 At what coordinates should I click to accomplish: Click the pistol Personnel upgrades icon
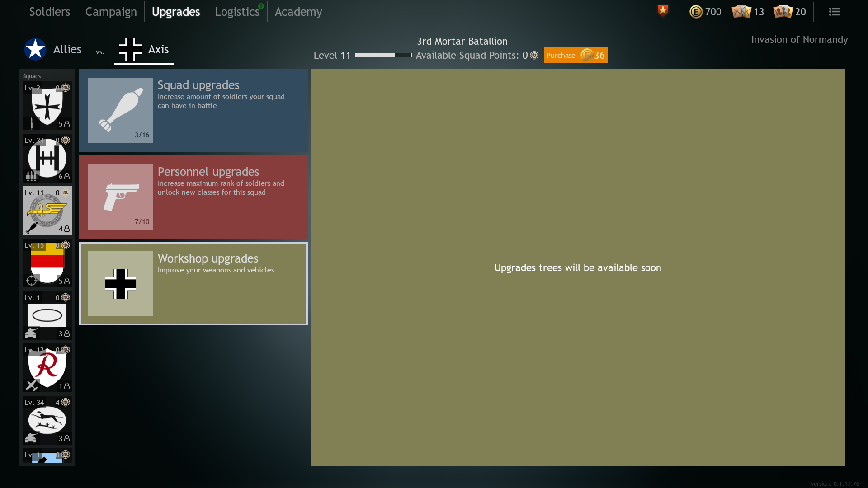point(120,197)
